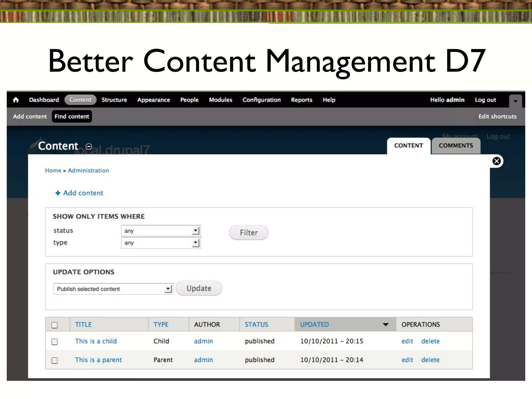
Task: Open the Structure menu item
Action: [114, 100]
